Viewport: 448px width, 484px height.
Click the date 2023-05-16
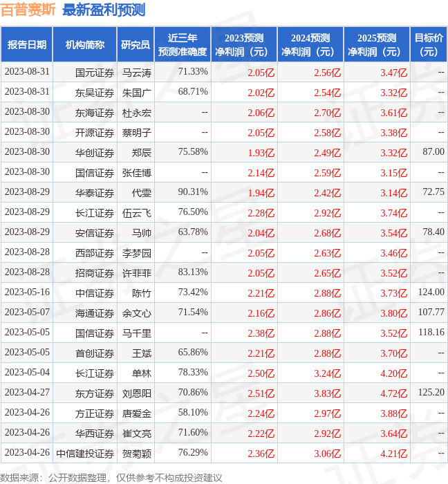click(27, 292)
